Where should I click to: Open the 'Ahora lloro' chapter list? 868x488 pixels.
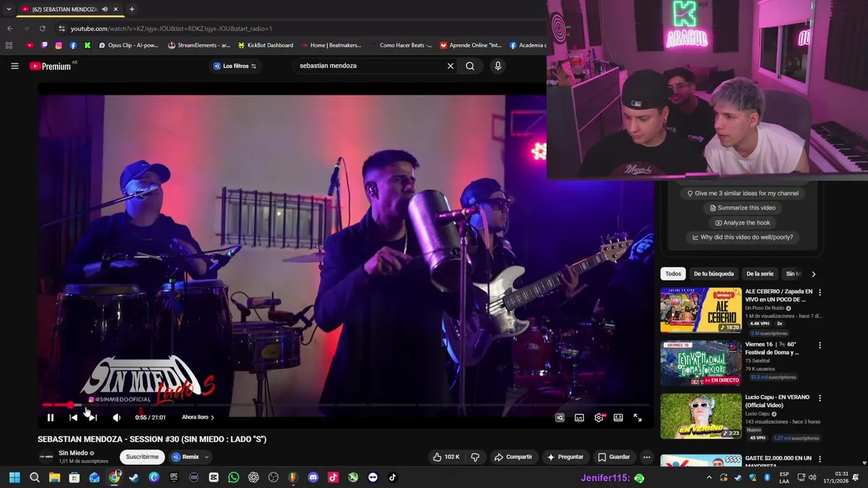197,418
